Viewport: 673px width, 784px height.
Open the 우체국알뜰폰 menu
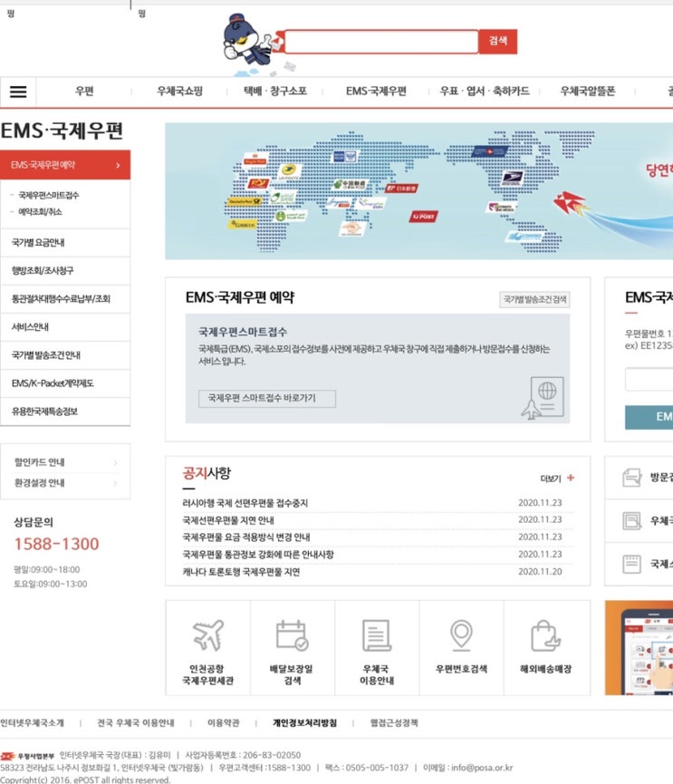pos(588,91)
